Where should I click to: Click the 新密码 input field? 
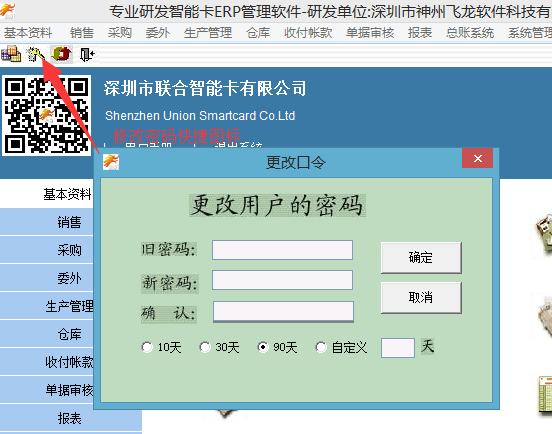click(282, 280)
